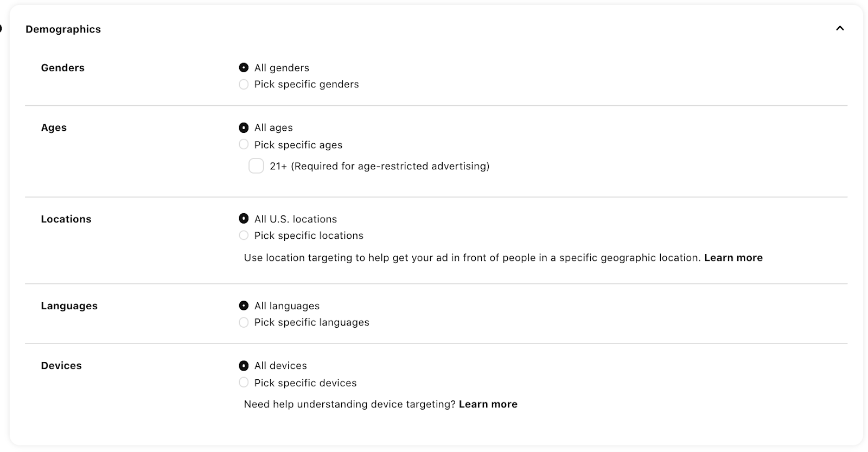
Task: Choose Pick specific genders option
Action: click(x=244, y=85)
